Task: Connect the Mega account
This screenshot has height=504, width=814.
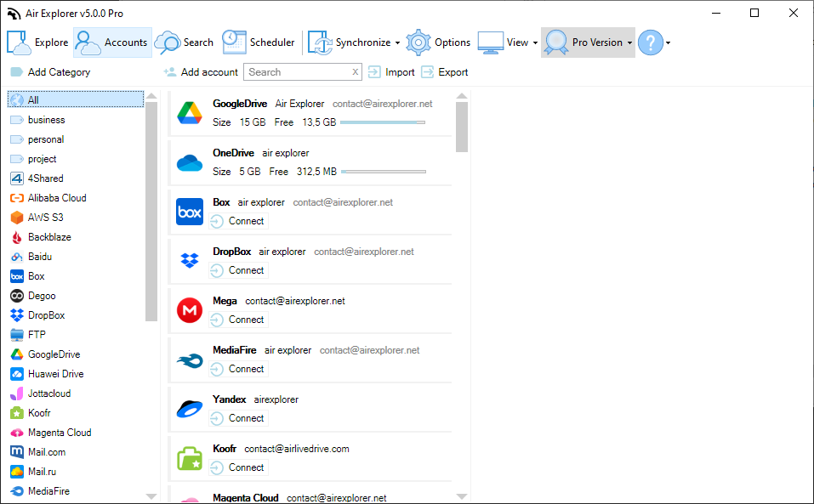Action: 239,320
